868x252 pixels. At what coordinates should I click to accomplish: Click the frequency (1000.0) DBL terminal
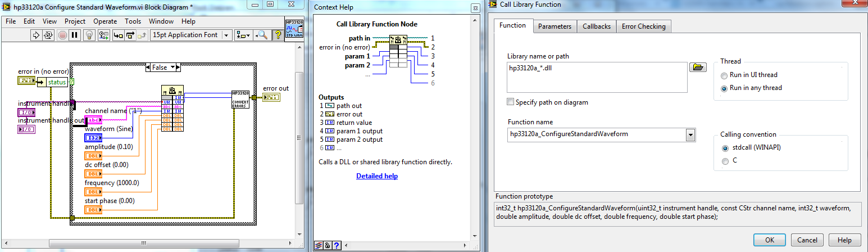click(93, 192)
